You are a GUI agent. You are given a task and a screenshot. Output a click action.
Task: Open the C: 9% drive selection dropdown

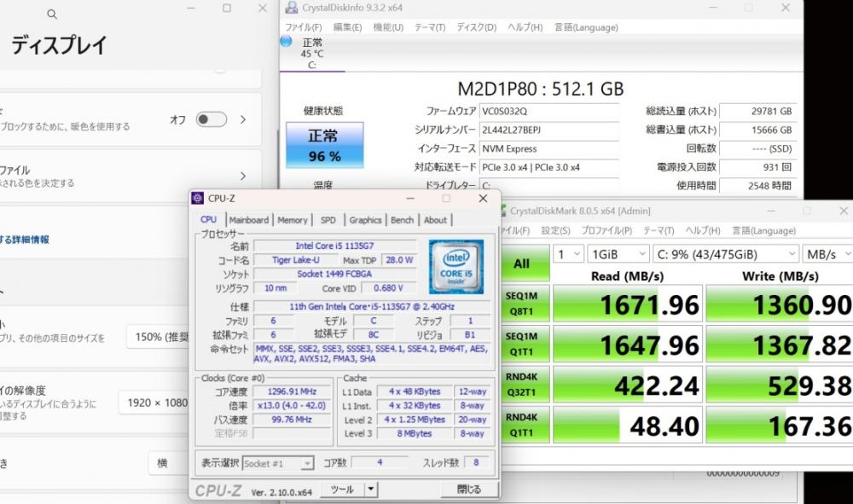point(725,254)
